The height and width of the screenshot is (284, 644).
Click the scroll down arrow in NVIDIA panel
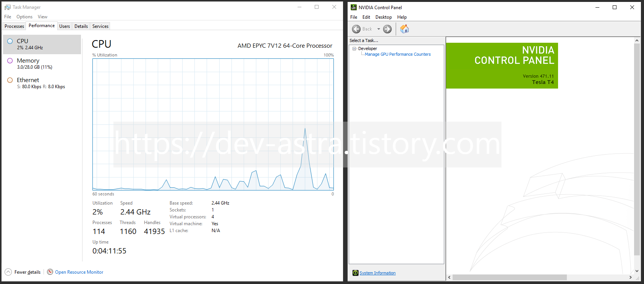[x=637, y=271]
